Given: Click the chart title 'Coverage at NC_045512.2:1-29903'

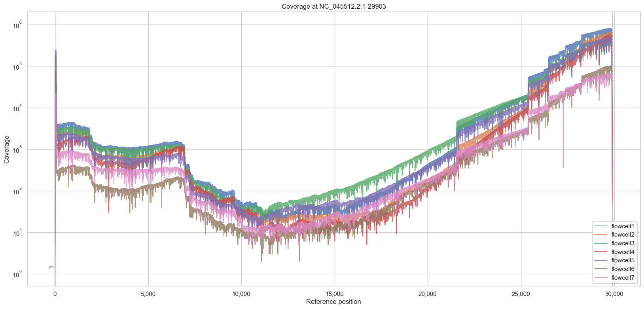Looking at the screenshot, I should (333, 7).
